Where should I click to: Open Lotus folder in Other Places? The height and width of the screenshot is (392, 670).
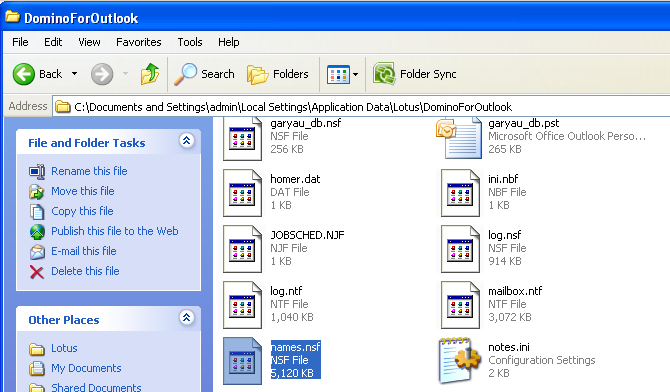(x=64, y=348)
